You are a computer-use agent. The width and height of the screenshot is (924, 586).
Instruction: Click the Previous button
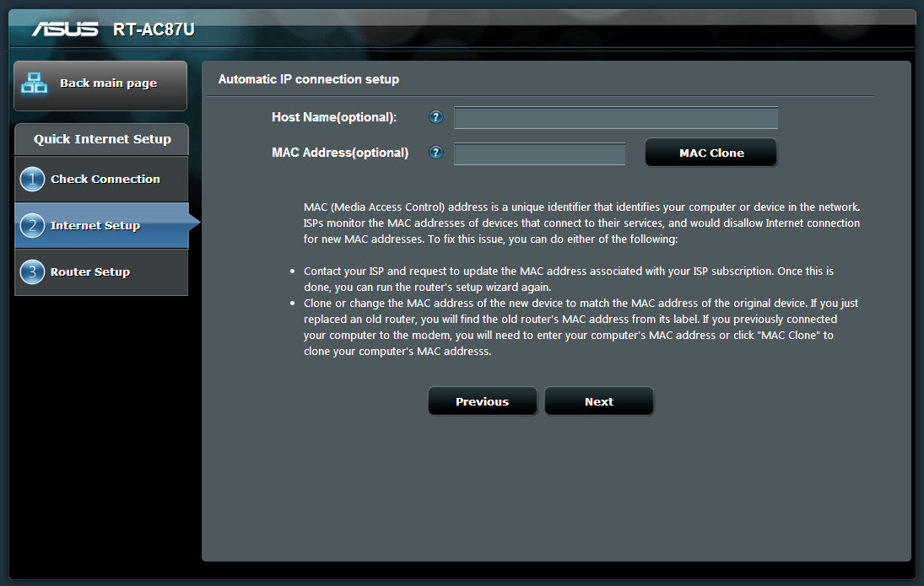(482, 401)
